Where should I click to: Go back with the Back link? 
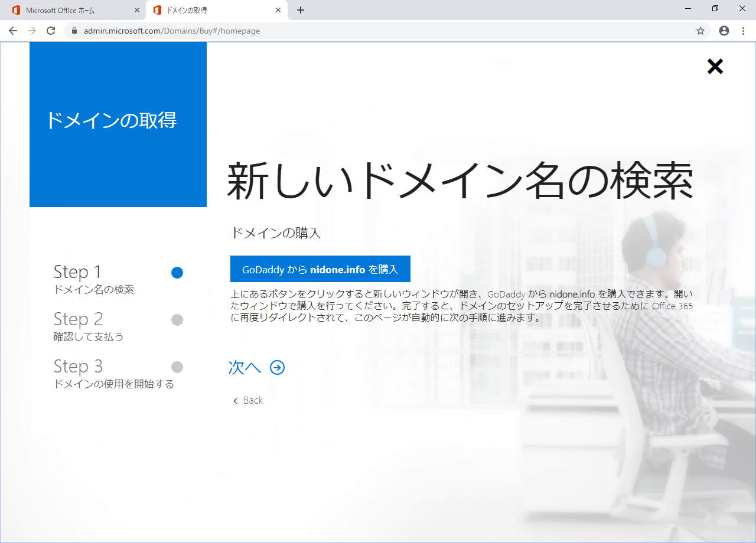pos(248,401)
